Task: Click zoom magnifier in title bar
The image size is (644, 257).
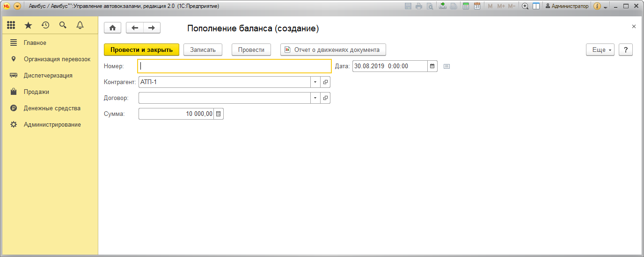Action: click(x=525, y=6)
